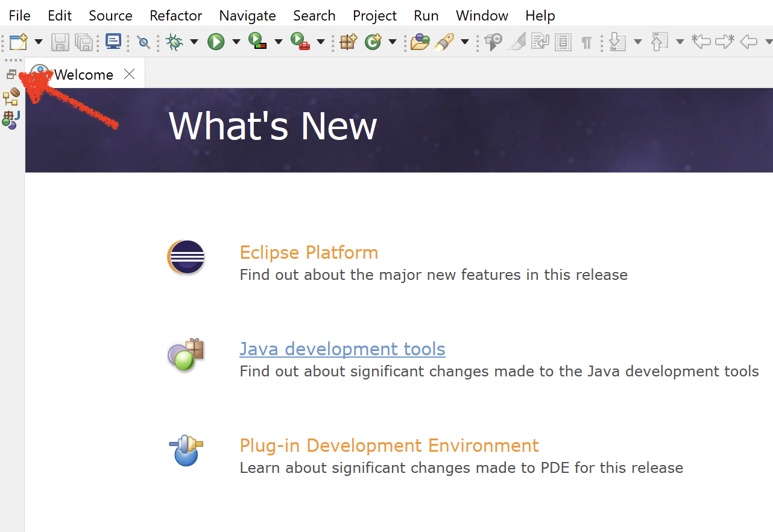Click the Search flashlight icon
This screenshot has width=773, height=532.
click(x=444, y=42)
